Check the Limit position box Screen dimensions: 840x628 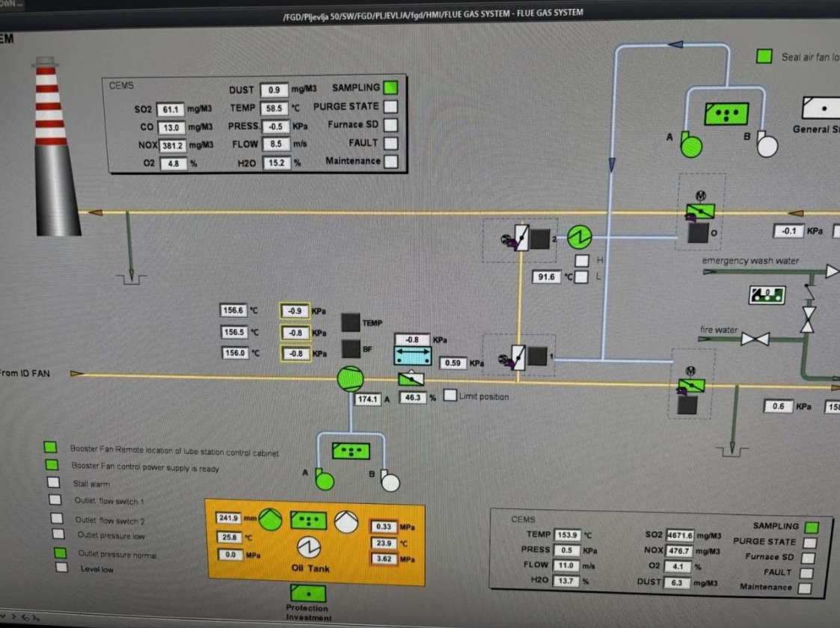450,395
